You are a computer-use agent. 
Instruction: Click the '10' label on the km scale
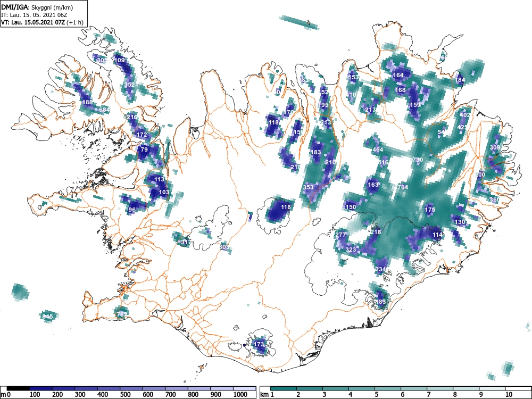point(508,395)
